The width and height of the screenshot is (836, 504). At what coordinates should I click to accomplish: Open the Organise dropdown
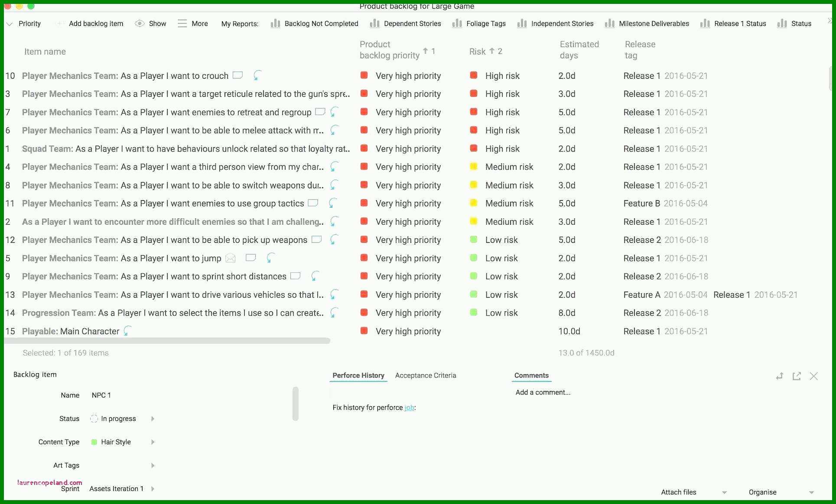(781, 492)
